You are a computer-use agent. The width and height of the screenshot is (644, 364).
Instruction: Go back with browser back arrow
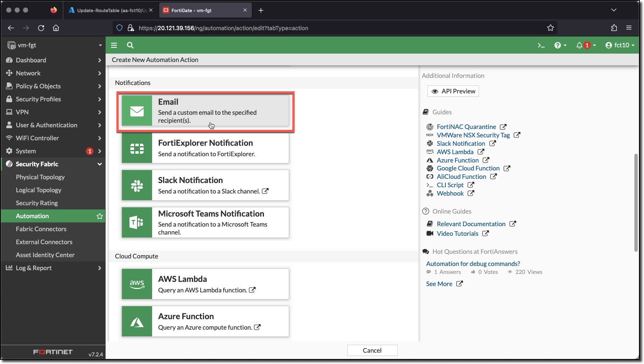click(x=11, y=28)
